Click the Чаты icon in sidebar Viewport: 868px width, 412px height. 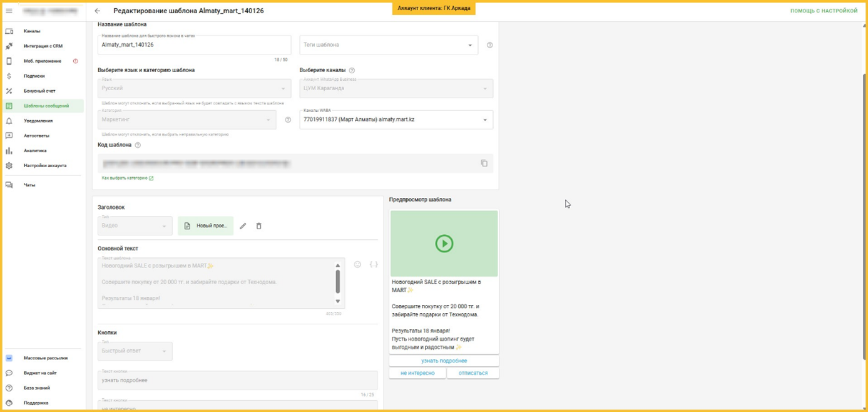(x=9, y=185)
